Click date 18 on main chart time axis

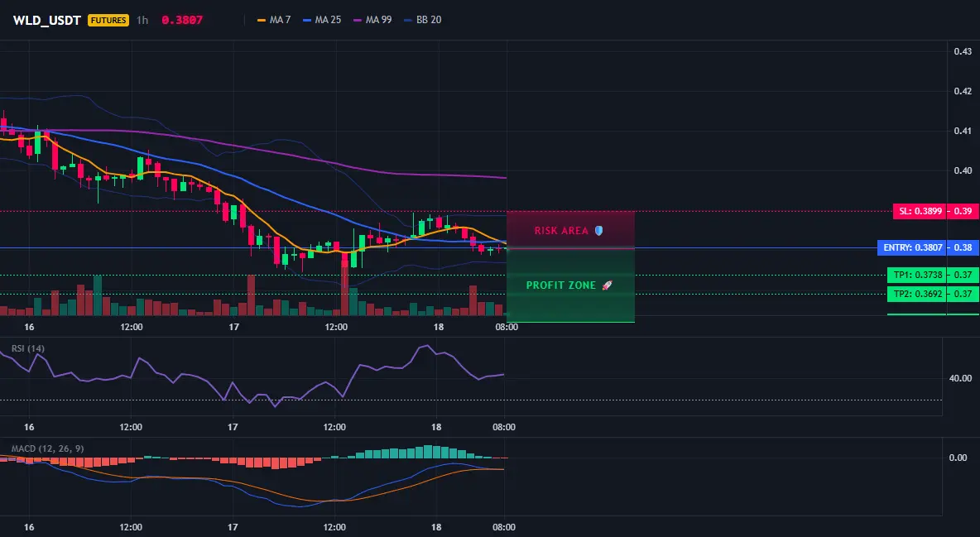pyautogui.click(x=438, y=327)
